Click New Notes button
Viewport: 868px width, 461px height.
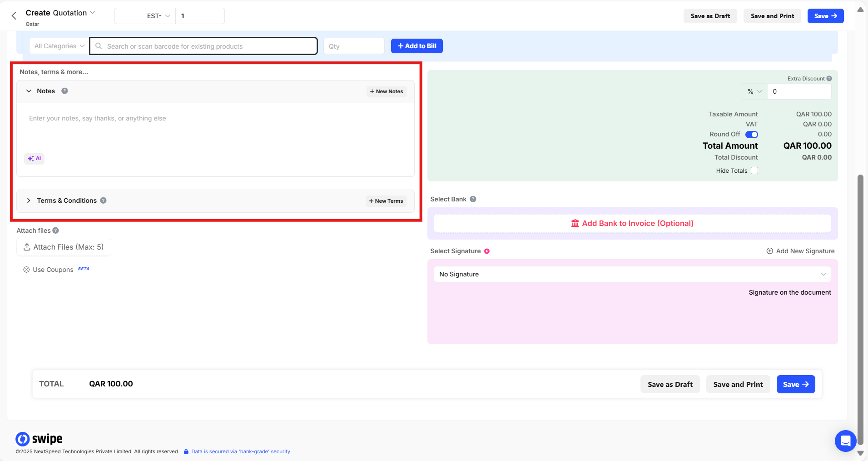[387, 91]
